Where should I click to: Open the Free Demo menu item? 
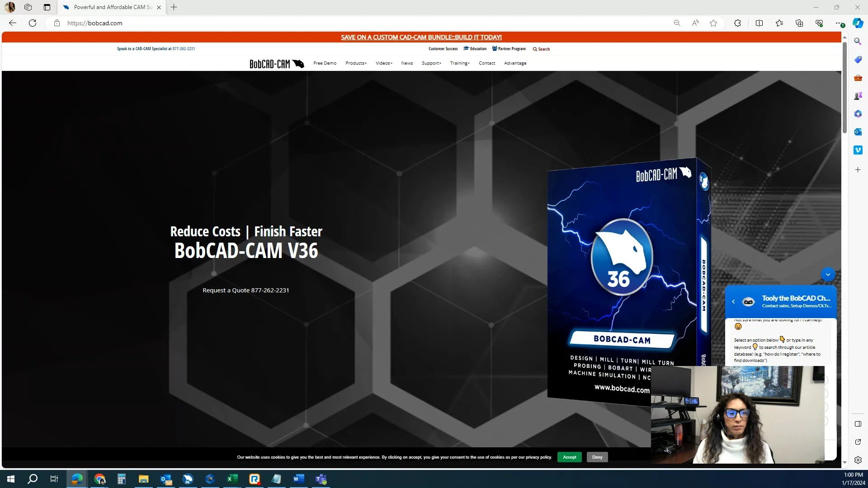[325, 63]
